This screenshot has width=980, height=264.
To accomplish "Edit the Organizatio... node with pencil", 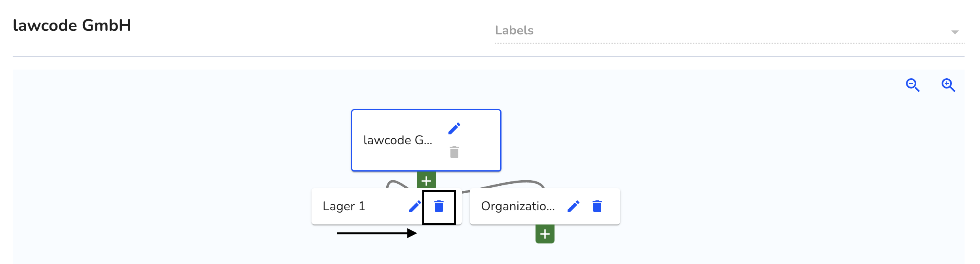I will (573, 206).
